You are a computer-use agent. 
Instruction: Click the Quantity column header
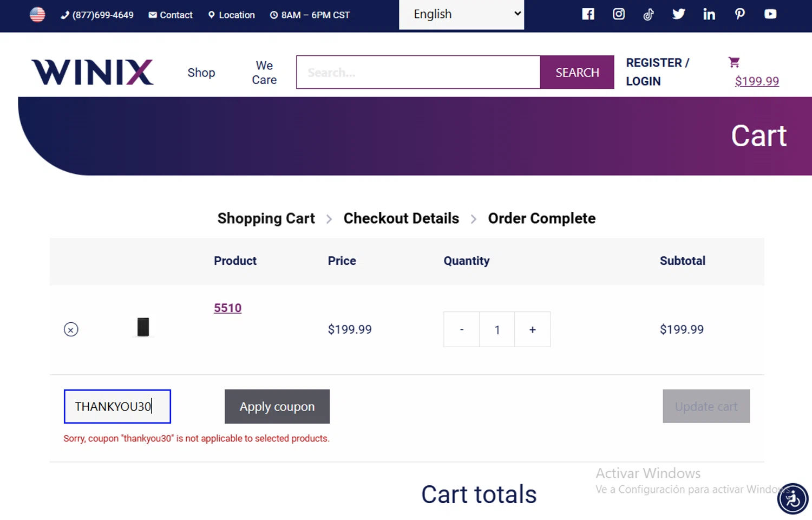click(467, 261)
